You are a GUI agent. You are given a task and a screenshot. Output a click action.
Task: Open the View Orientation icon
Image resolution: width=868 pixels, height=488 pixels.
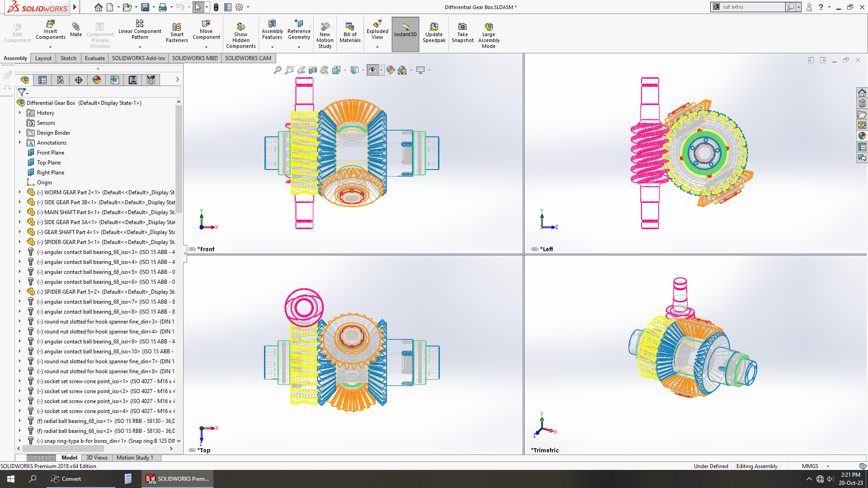click(336, 70)
